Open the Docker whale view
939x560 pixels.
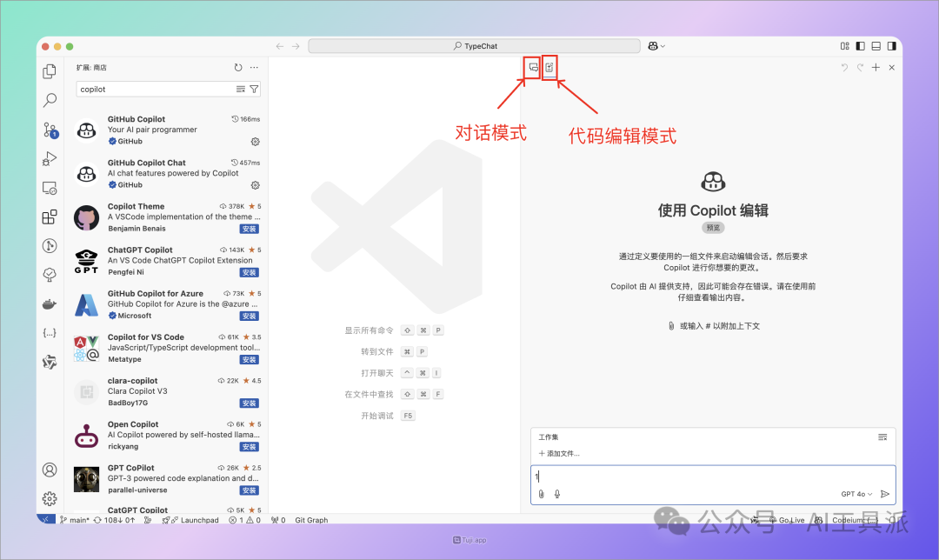pyautogui.click(x=50, y=304)
